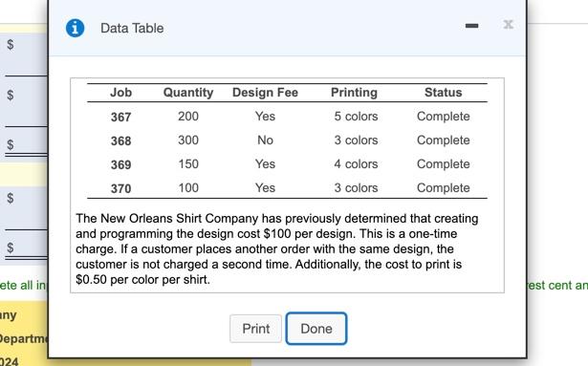The width and height of the screenshot is (588, 366).
Task: Click Yes design fee for job 369
Action: (265, 163)
